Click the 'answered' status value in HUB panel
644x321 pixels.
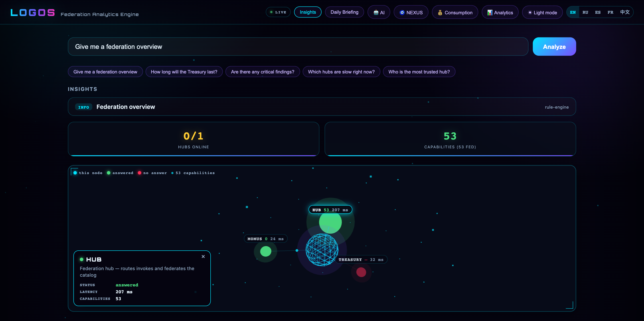(x=127, y=285)
